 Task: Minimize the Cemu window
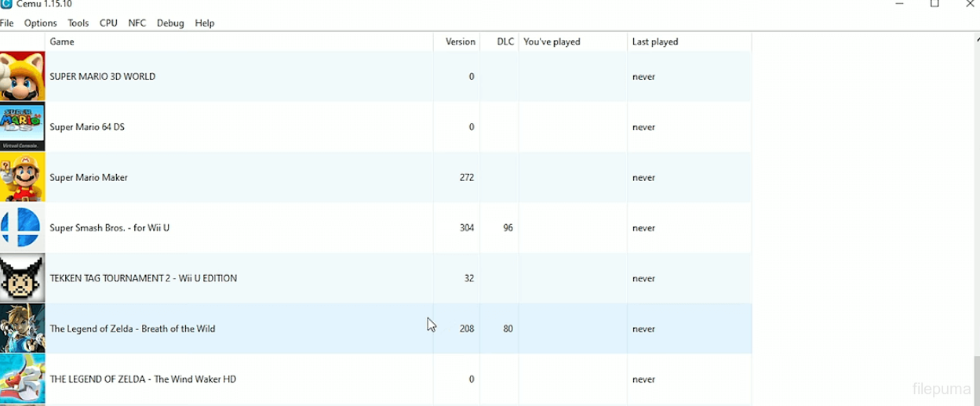899,5
